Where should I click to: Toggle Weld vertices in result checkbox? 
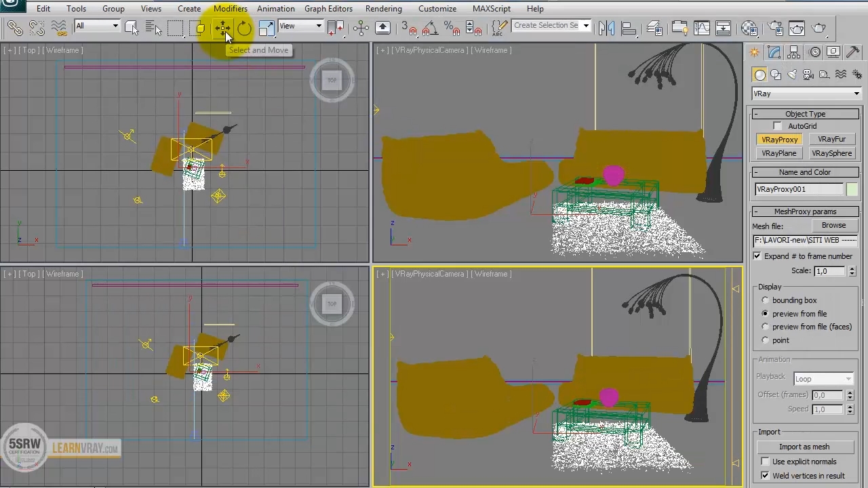click(766, 476)
